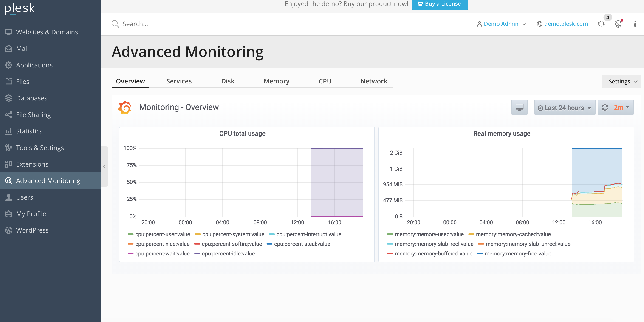Switch to the Overview tab

[130, 81]
